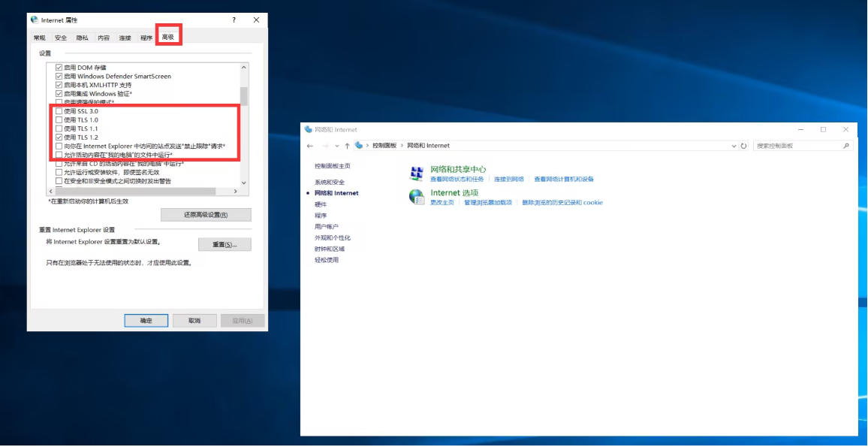Screen dimensions: 868x447
Task: Expand the chevron after 控制面板 in breadcrumb
Action: pyautogui.click(x=402, y=146)
